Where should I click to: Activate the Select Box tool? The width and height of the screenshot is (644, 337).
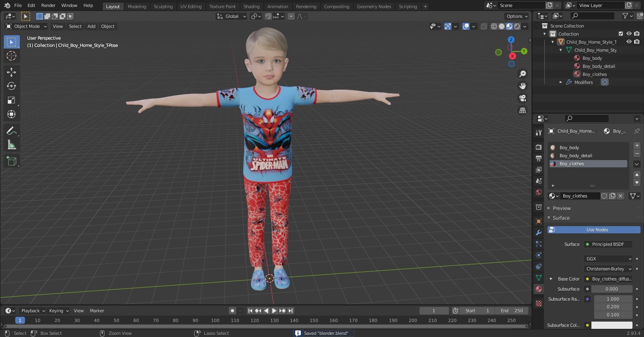[x=11, y=42]
